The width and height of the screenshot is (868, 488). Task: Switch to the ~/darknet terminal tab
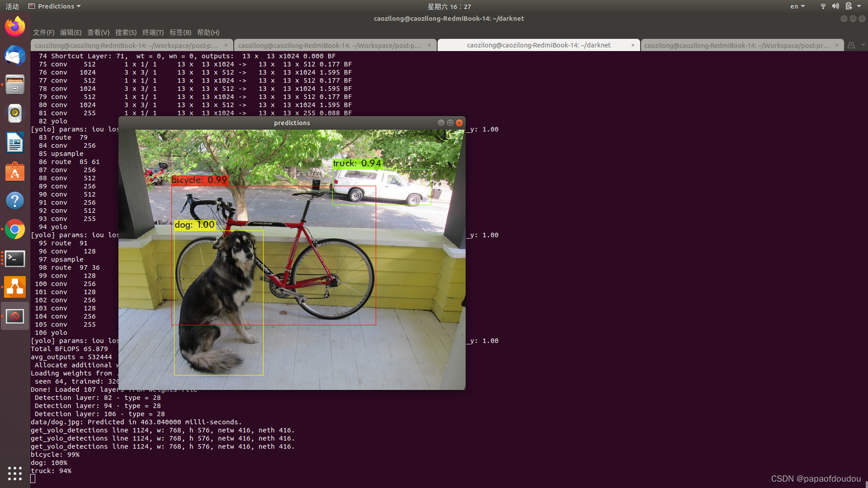[x=538, y=45]
